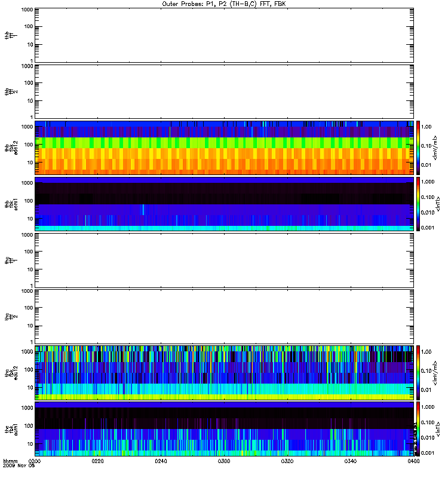
Task: Click the 'thc fft 2' y-axis title
Action: click(x=11, y=317)
